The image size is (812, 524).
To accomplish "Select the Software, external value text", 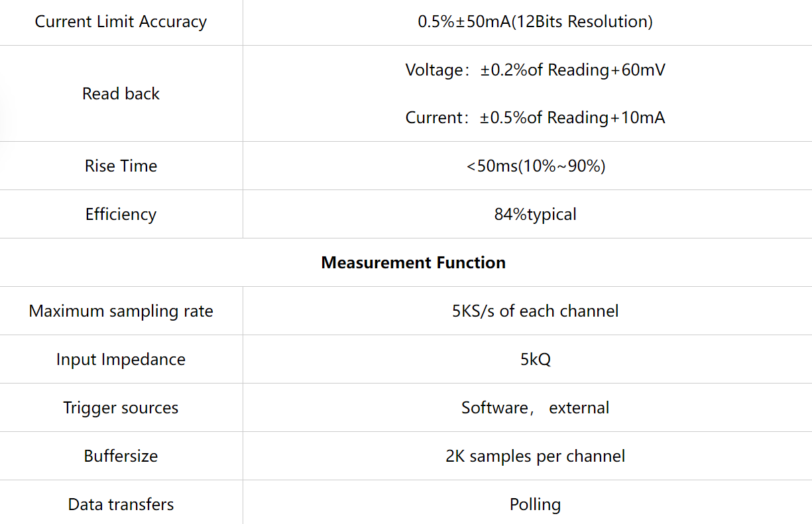I will coord(535,407).
